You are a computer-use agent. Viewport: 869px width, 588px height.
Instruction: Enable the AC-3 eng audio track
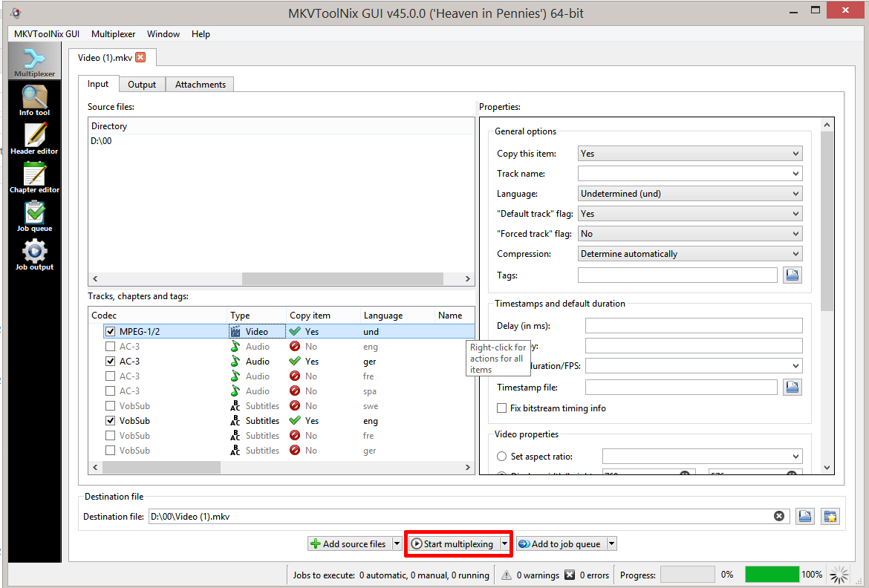pos(110,347)
